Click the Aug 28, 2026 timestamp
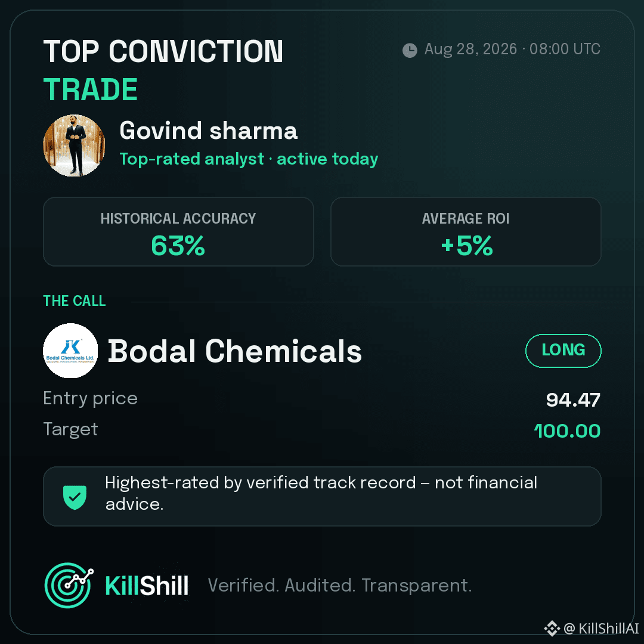This screenshot has height=644, width=644. (512, 49)
